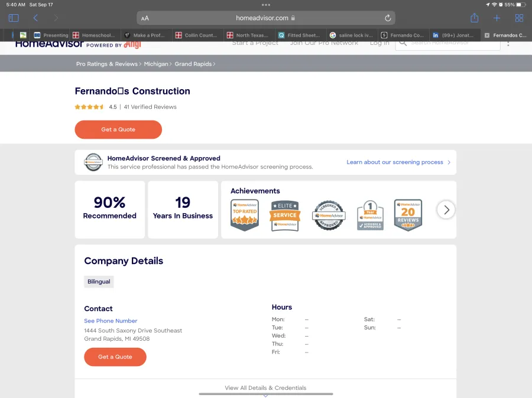This screenshot has height=398, width=532.
Task: Click the HomeAdvisor logo
Action: coord(49,44)
